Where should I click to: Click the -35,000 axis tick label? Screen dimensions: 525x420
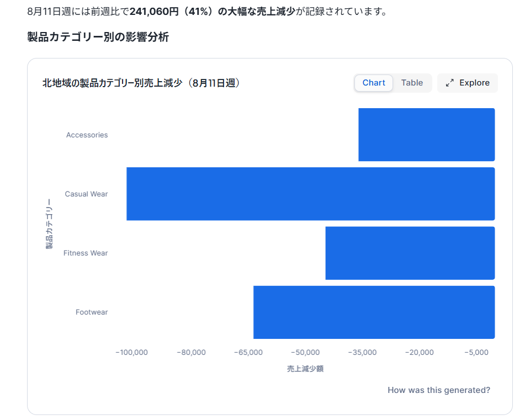tap(362, 353)
